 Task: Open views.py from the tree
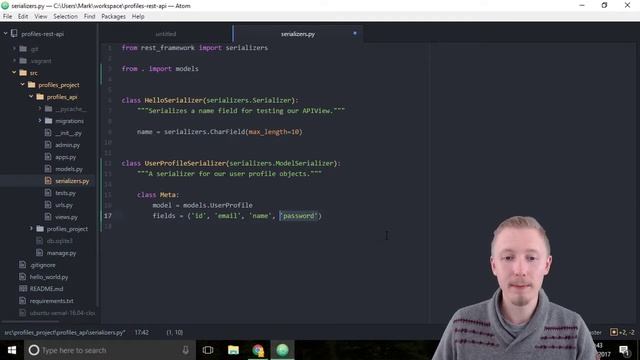[67, 217]
